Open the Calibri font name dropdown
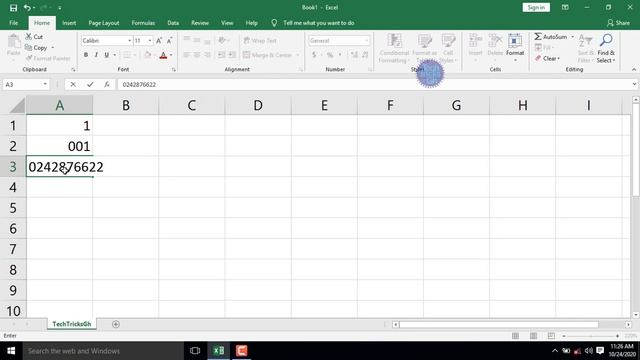This screenshot has width=640, height=360. point(129,40)
